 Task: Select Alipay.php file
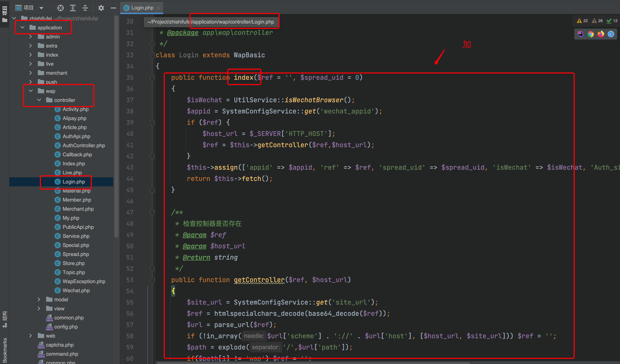point(70,118)
